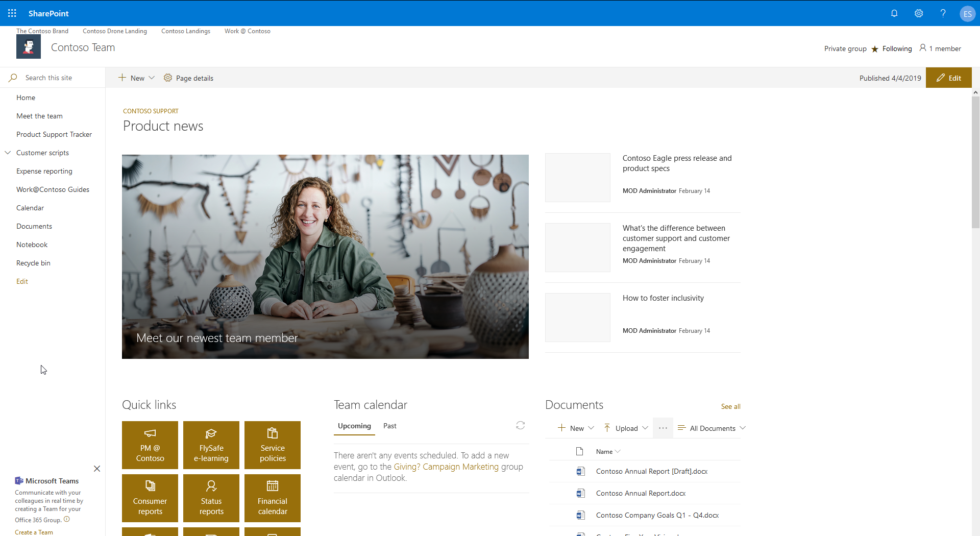The height and width of the screenshot is (536, 980).
Task: Open the Financial calendar tile
Action: point(273,498)
